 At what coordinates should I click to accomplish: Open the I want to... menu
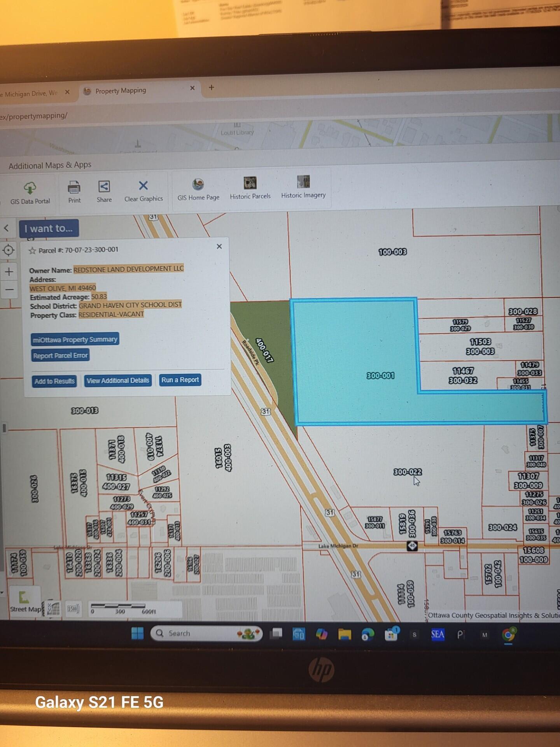pos(49,228)
